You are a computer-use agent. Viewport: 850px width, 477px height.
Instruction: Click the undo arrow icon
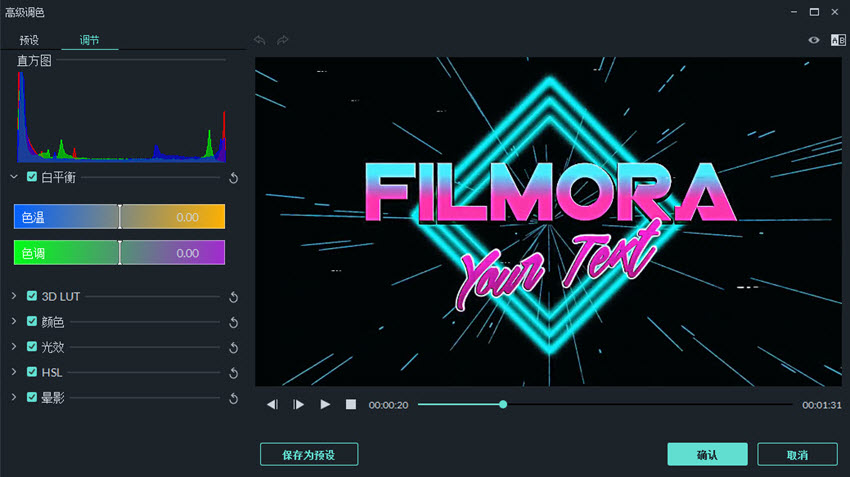pos(260,40)
